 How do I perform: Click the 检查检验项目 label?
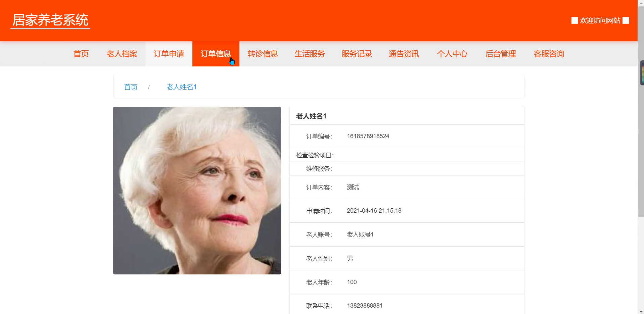pos(315,155)
